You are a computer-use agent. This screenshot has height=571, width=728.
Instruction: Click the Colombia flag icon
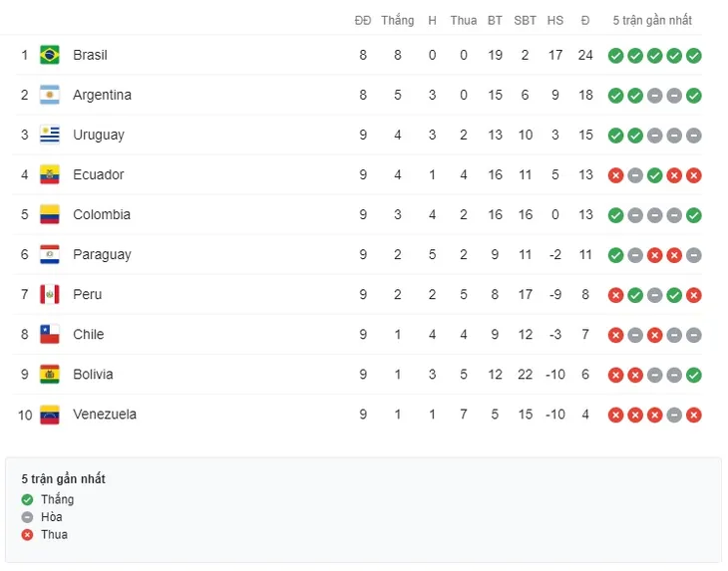[x=50, y=214]
